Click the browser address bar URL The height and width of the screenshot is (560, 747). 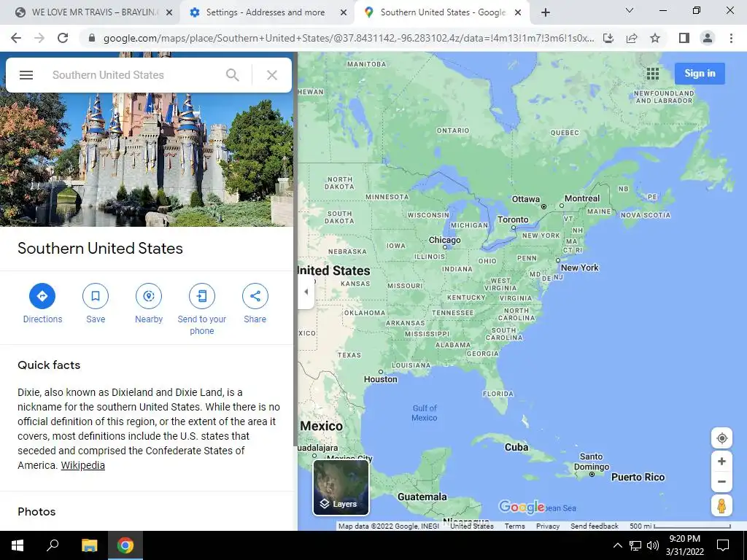click(x=348, y=38)
